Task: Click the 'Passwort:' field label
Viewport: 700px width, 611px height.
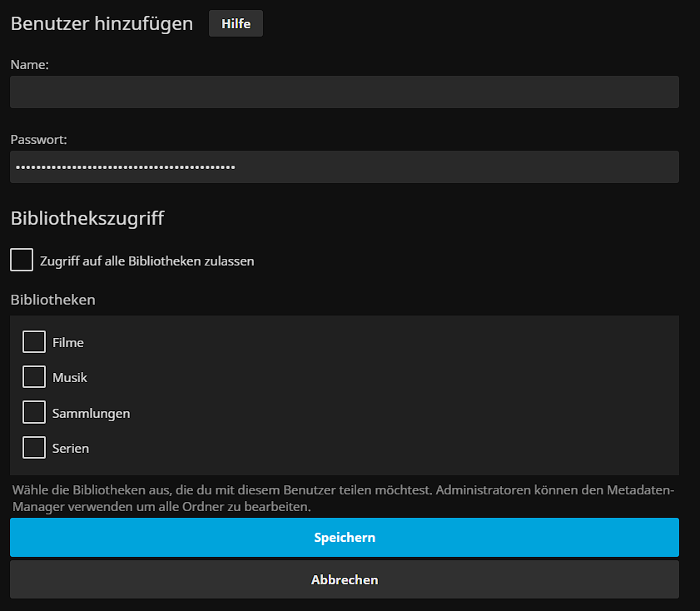Action: 38,140
